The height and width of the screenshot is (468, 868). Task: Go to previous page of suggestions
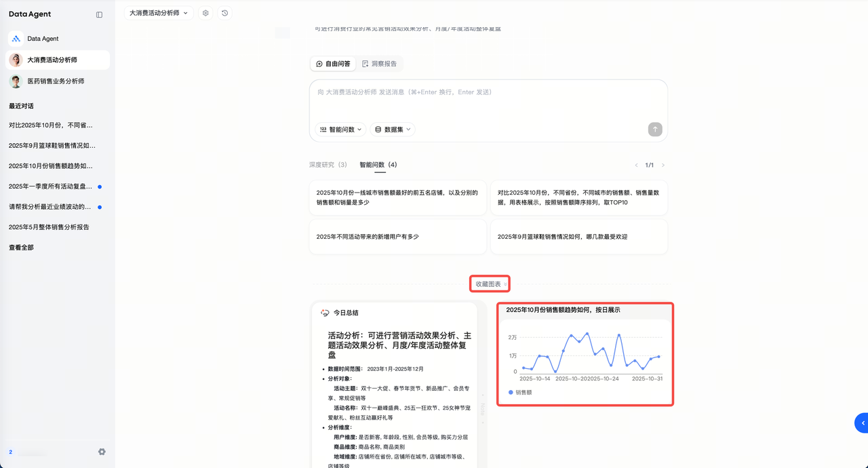(x=636, y=165)
